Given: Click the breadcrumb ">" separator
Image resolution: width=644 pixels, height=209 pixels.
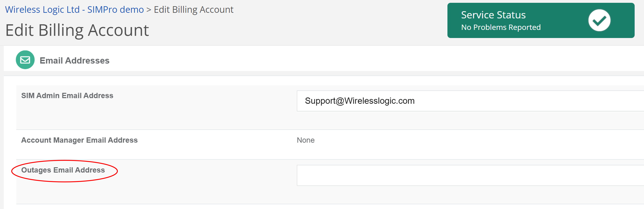Looking at the screenshot, I should [x=149, y=10].
